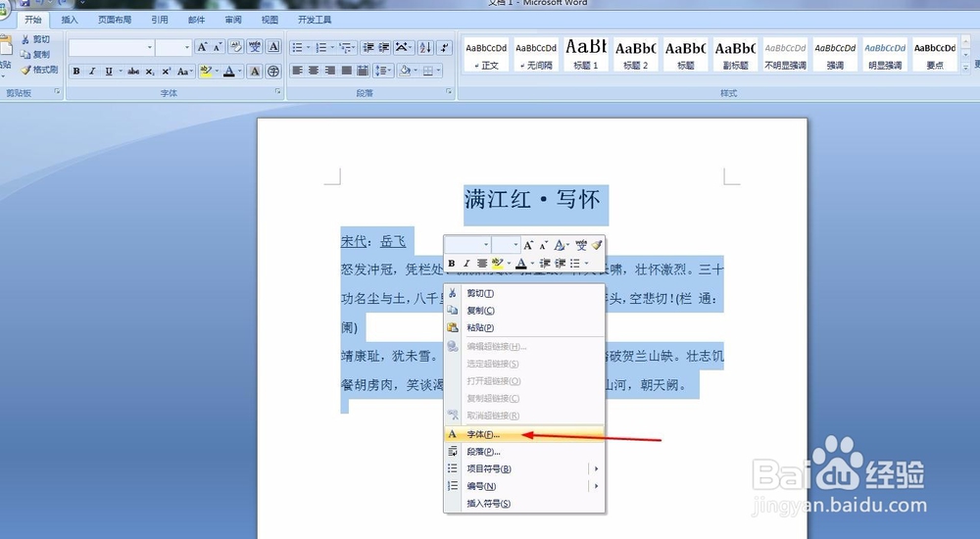Screen dimensions: 980x539
Task: Open the 审阅 ribbon tab
Action: [x=233, y=20]
